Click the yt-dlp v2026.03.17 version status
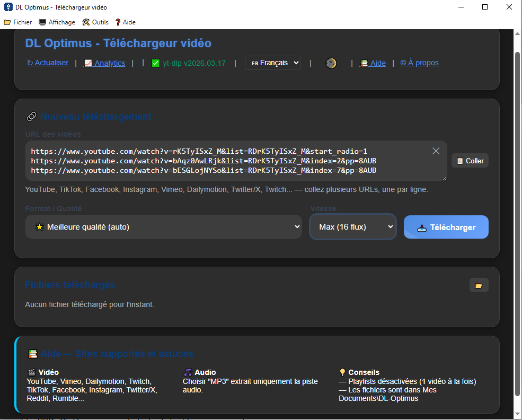 click(194, 63)
